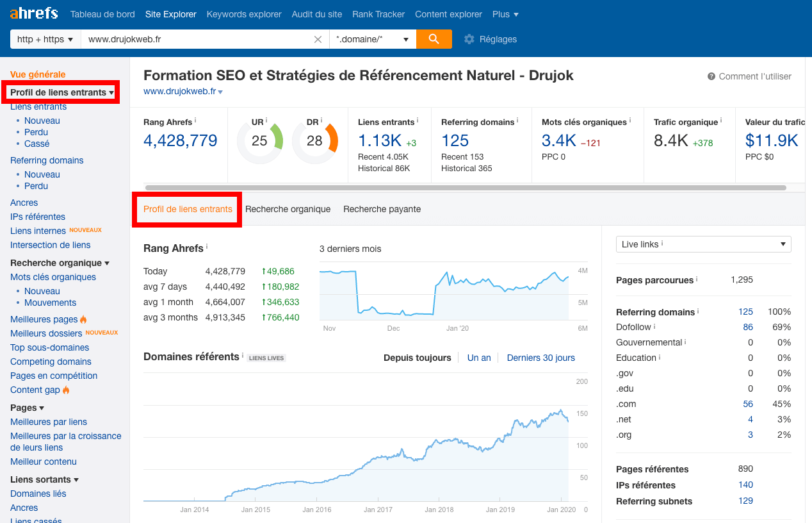This screenshot has height=523, width=812.
Task: Open Vue générale in the sidebar
Action: coord(38,74)
